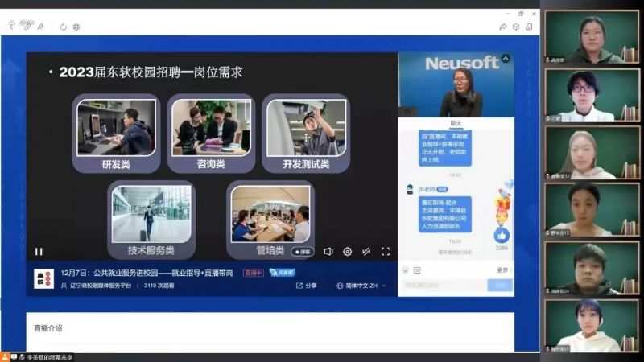Toggle the 弹幕 danmaku switch

pyautogui.click(x=303, y=252)
